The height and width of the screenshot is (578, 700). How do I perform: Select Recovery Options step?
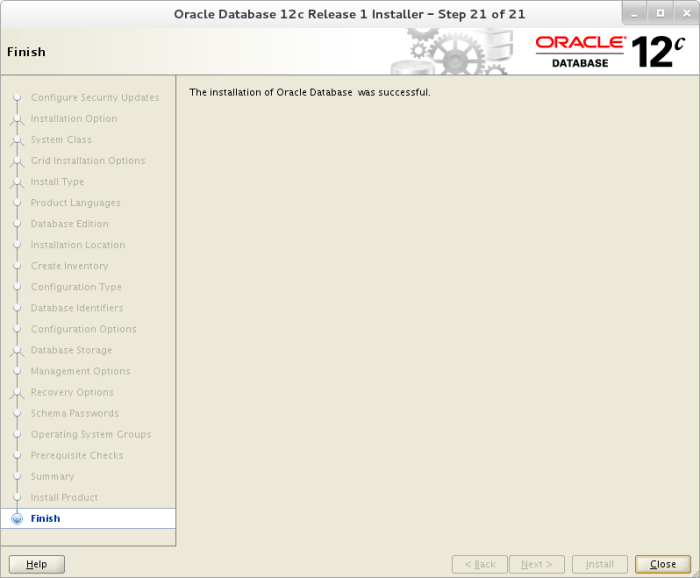pyautogui.click(x=72, y=392)
